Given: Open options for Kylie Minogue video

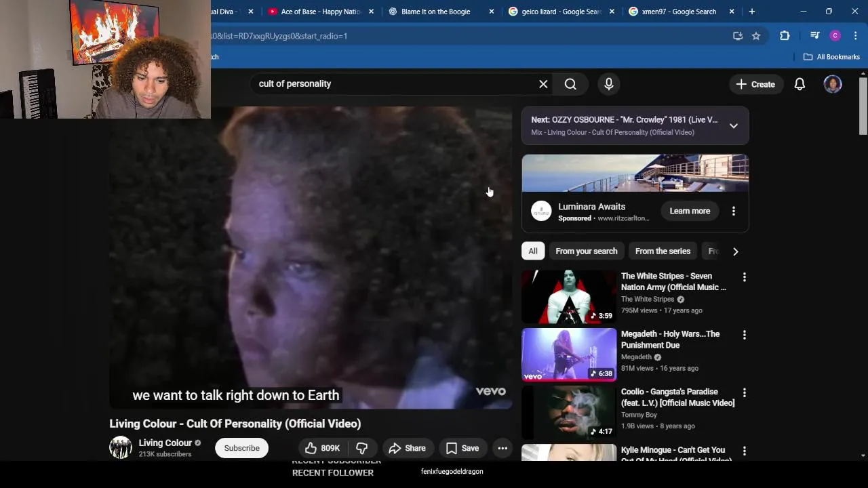Looking at the screenshot, I should coord(744,451).
